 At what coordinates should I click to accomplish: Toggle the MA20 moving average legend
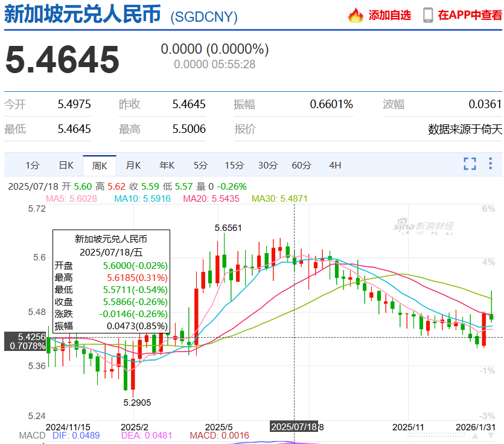pyautogui.click(x=211, y=198)
